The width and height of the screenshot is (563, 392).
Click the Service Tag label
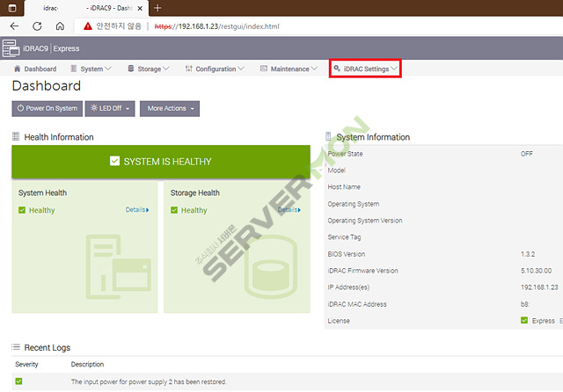344,237
